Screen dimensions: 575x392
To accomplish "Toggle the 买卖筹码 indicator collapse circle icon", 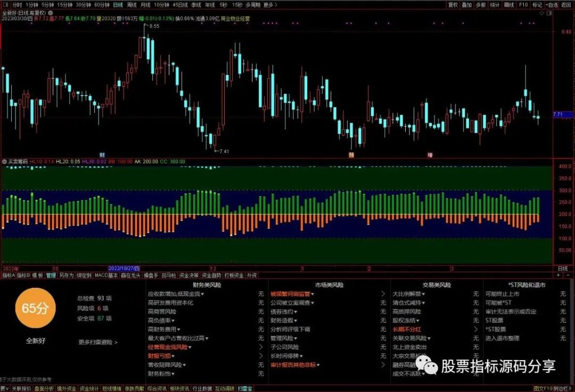I will (x=4, y=162).
